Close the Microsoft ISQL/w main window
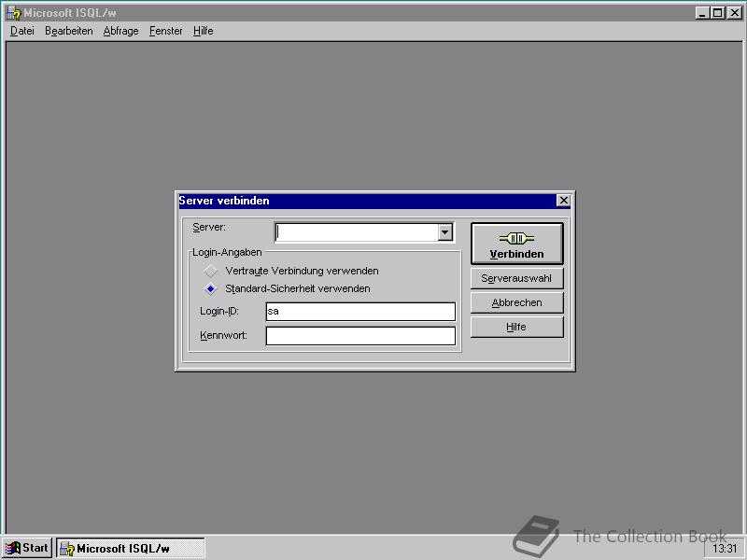The image size is (747, 560). (735, 13)
